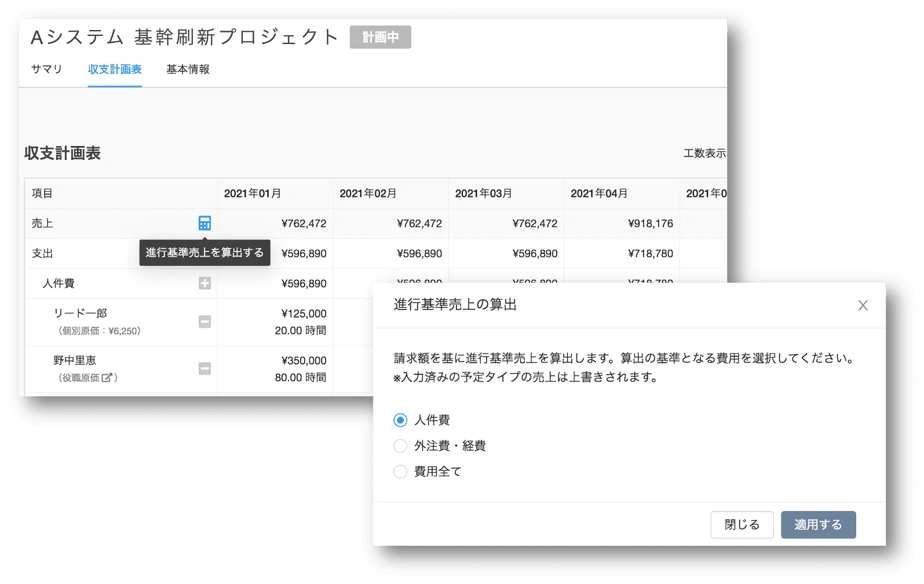Click the ¥125,000 cell for リード一郎

pos(304,314)
